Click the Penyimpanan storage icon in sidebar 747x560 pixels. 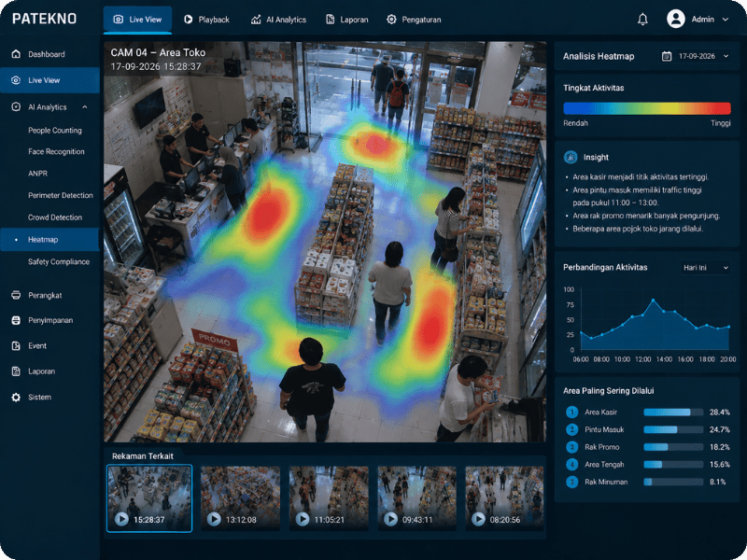[x=16, y=320]
